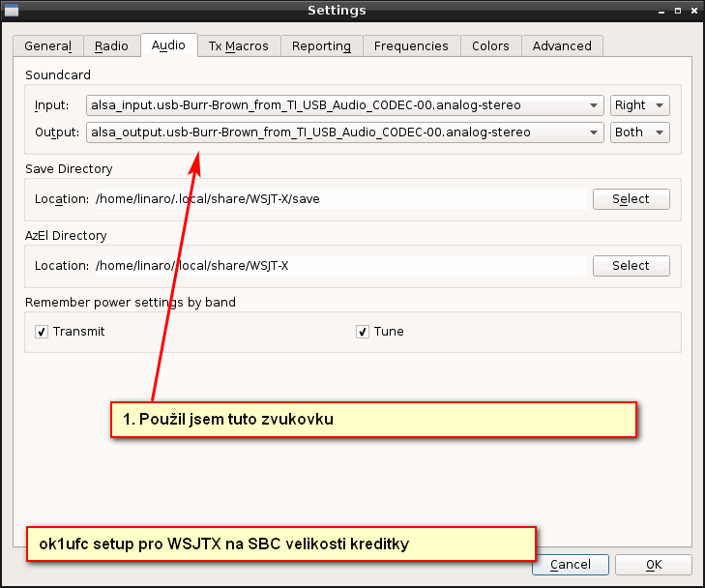Screen dimensions: 705x588
Task: Toggle the Tune power checkbox
Action: [x=364, y=332]
